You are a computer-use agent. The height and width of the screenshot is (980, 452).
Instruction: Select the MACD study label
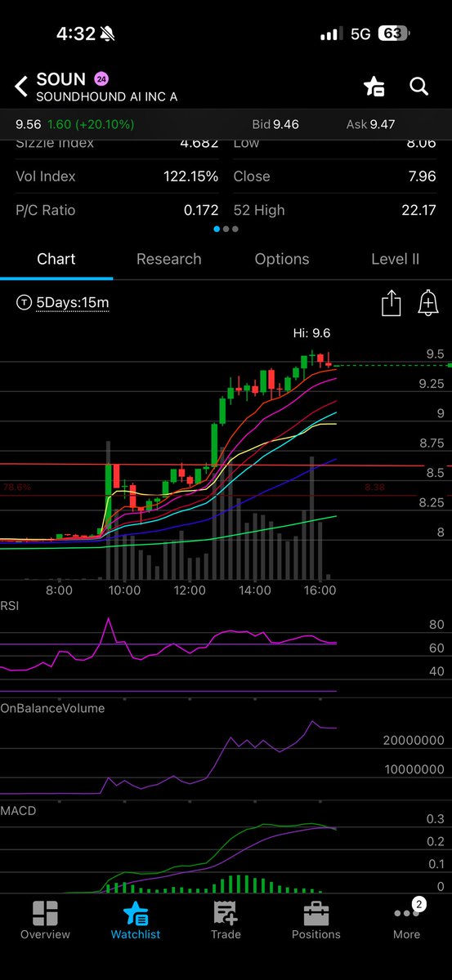18,811
